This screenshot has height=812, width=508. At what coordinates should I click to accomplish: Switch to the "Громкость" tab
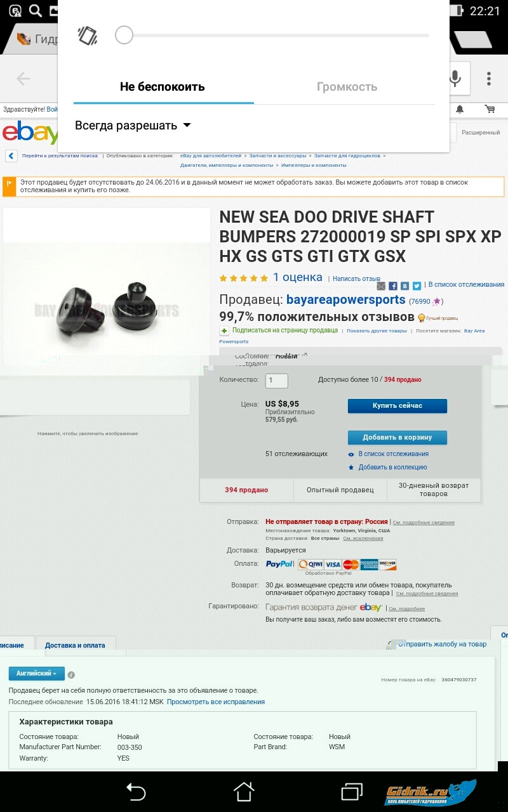[x=347, y=87]
